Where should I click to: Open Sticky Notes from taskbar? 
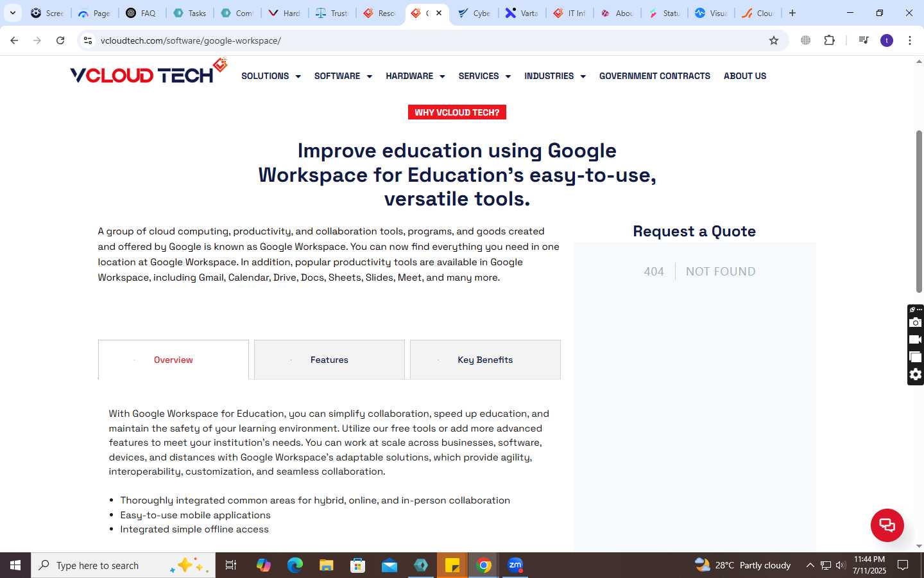click(x=452, y=565)
